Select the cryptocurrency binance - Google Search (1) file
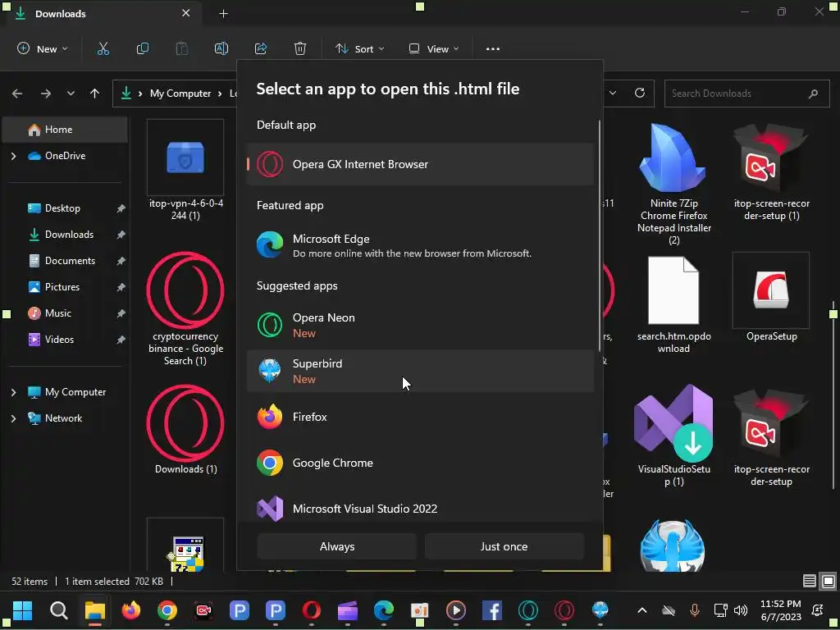Viewport: 840px width, 630px height. pos(185,309)
